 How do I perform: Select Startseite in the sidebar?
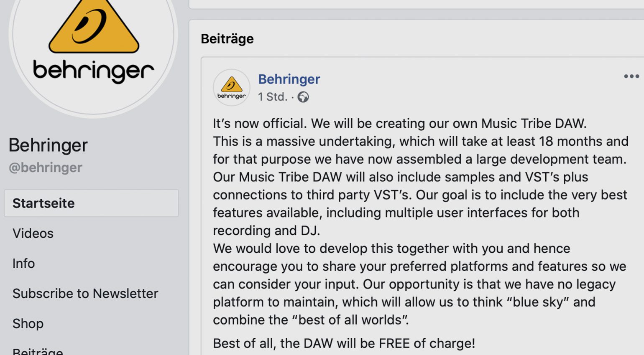coord(91,203)
